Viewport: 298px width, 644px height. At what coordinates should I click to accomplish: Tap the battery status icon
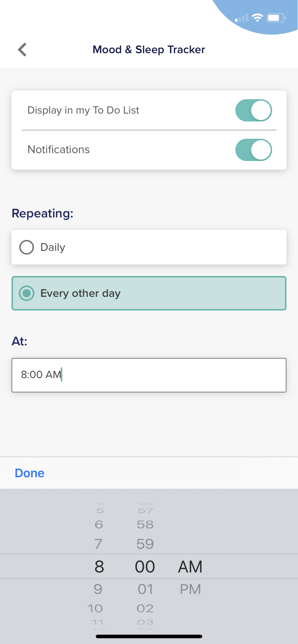(x=276, y=18)
